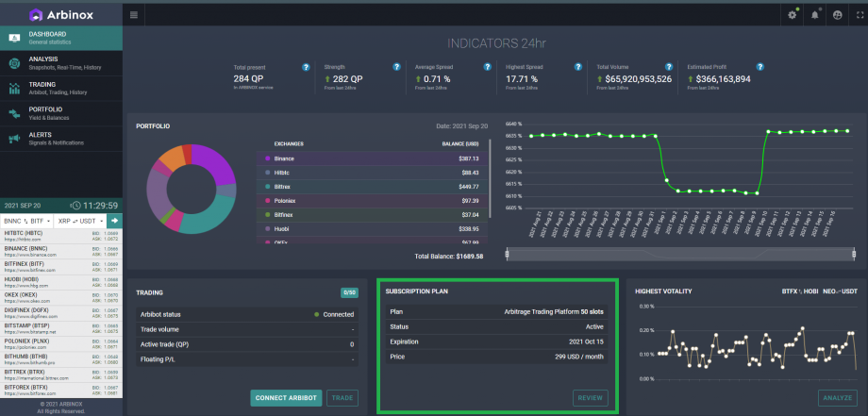Click the Total Balance $1689.58 text
The image size is (868, 416).
coord(449,257)
